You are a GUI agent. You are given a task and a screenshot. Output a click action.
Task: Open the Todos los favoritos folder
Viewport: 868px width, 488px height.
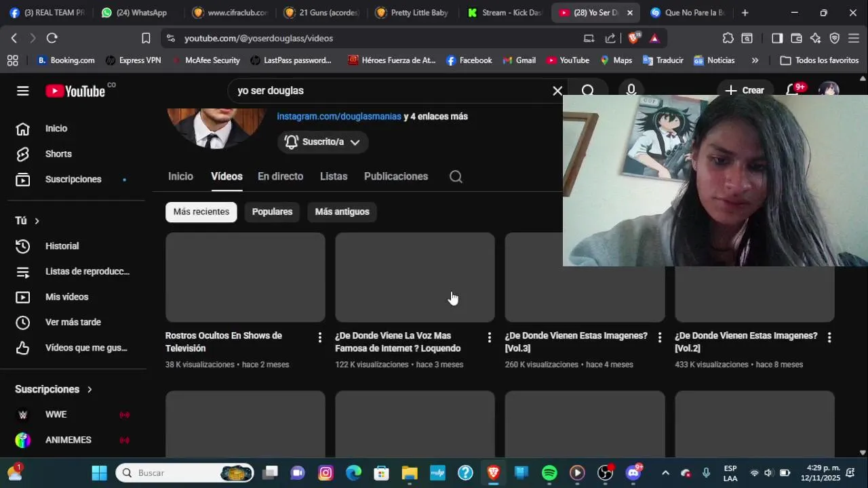[x=819, y=60]
